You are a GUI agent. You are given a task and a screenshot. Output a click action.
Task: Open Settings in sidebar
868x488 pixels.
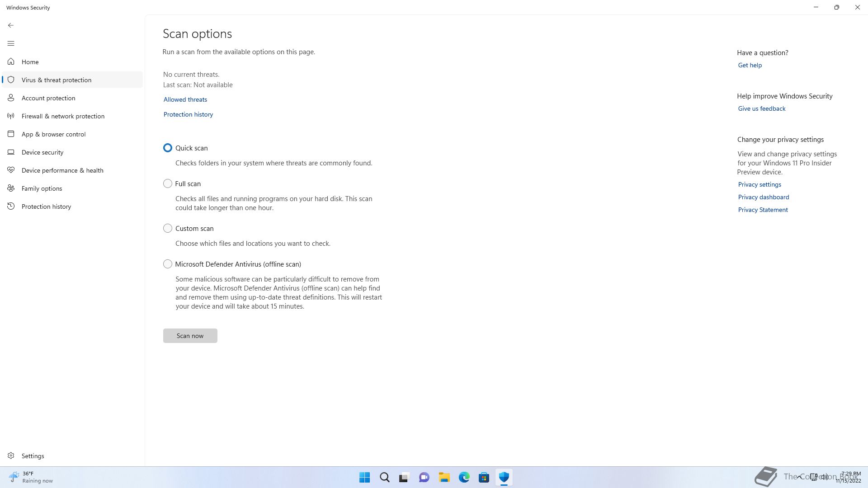[x=72, y=455]
